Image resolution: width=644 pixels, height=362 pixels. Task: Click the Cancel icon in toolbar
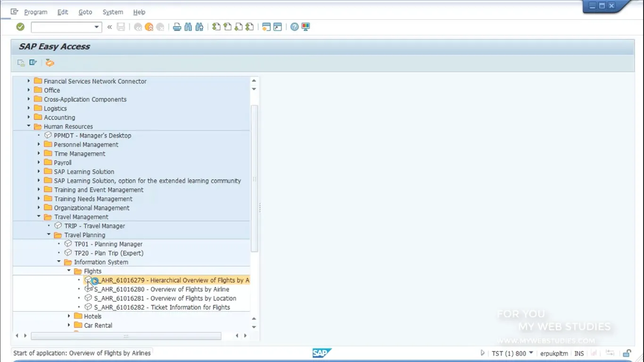tap(160, 27)
